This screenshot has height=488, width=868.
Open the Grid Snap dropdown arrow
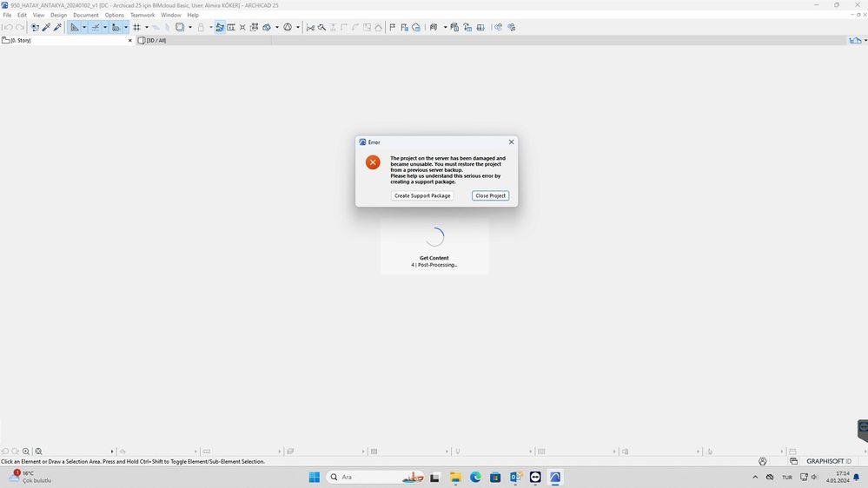(x=147, y=27)
